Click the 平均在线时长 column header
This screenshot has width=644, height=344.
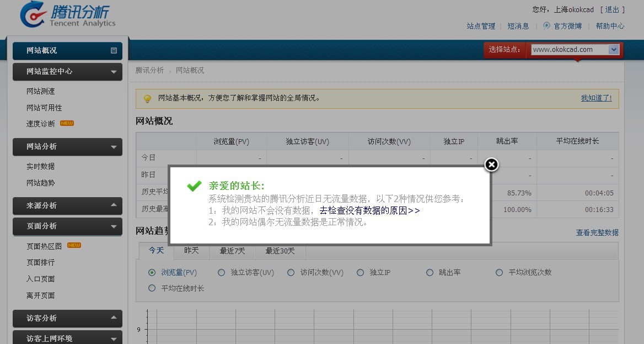point(577,141)
